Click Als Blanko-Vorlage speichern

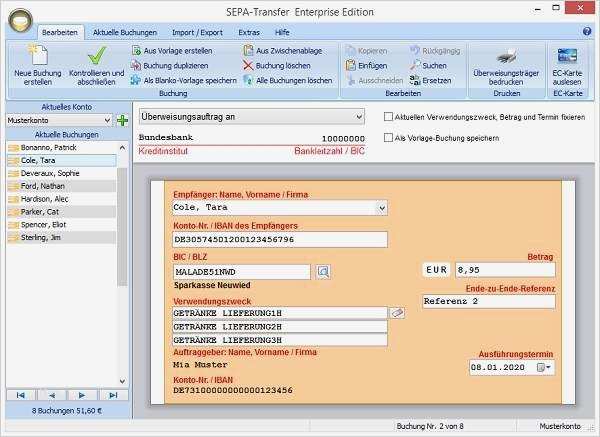point(184,80)
